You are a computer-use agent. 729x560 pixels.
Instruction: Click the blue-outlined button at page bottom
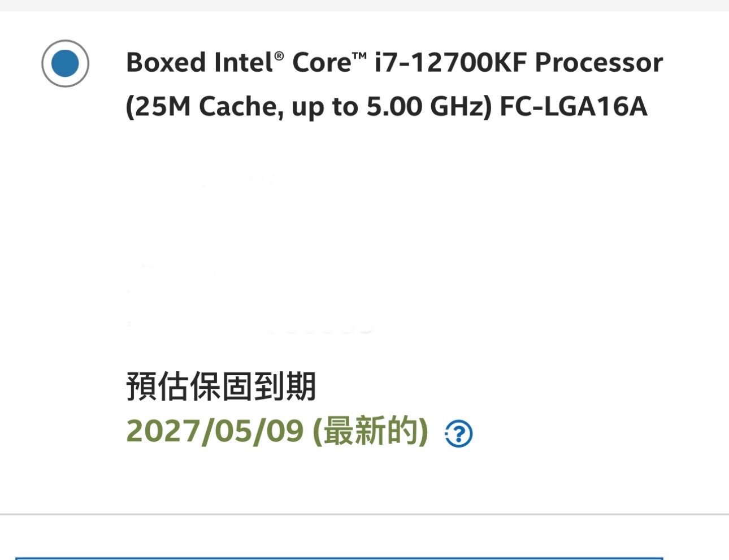coord(339,558)
